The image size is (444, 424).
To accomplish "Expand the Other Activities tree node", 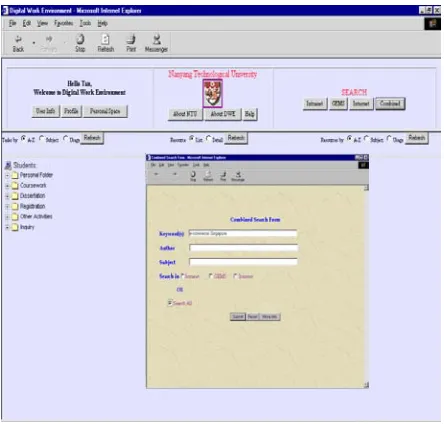I will [7, 217].
